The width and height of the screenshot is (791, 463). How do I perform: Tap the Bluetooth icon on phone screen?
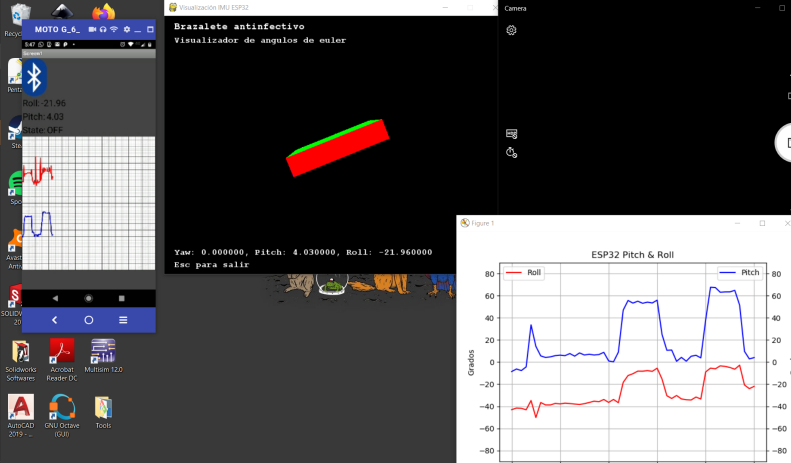(x=36, y=77)
